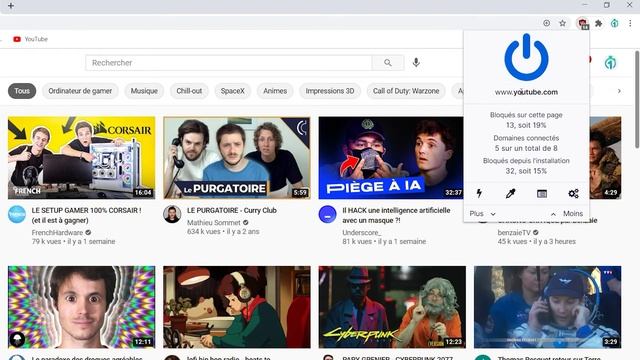Focus the Rechercher search field
Viewport: 640px width, 360px height.
pyautogui.click(x=229, y=63)
